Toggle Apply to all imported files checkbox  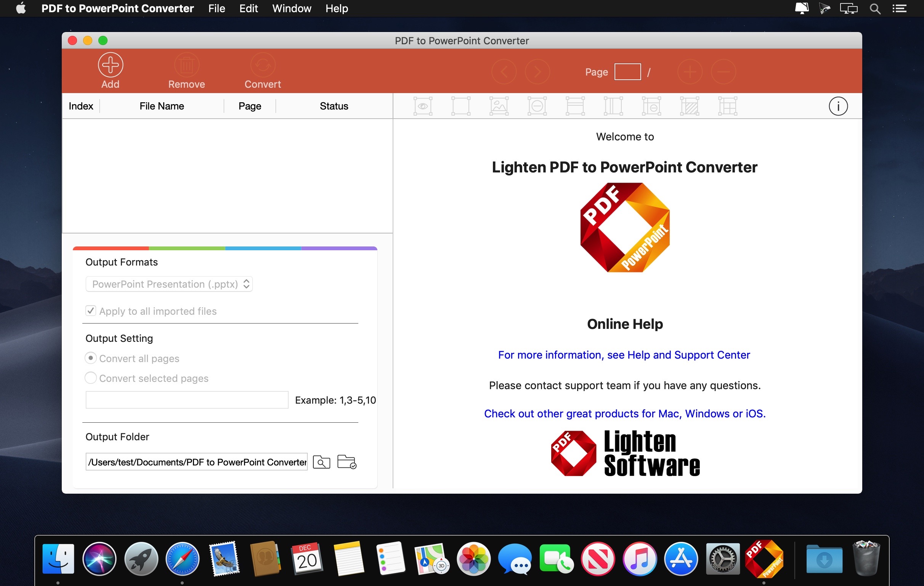91,311
